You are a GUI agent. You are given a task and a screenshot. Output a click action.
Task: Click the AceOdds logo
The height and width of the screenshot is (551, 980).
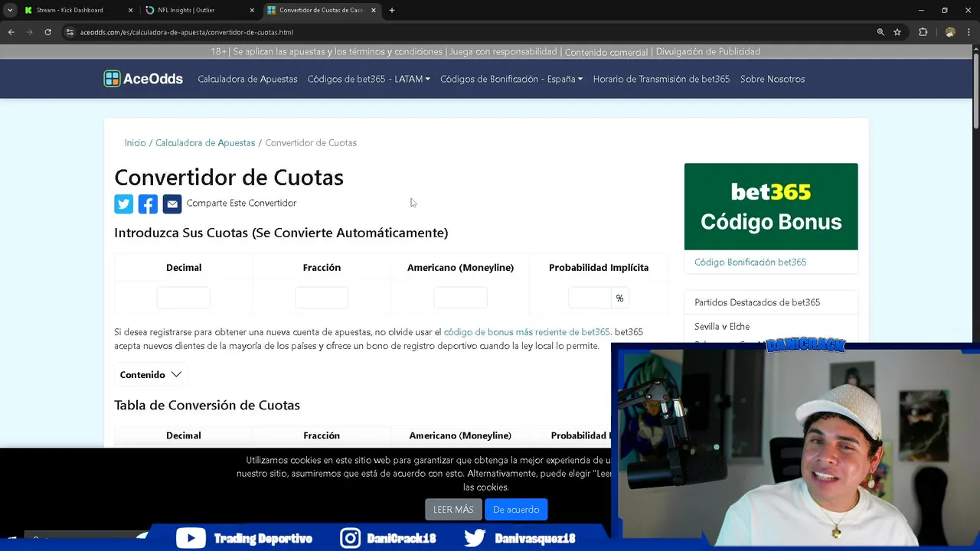[x=143, y=79]
